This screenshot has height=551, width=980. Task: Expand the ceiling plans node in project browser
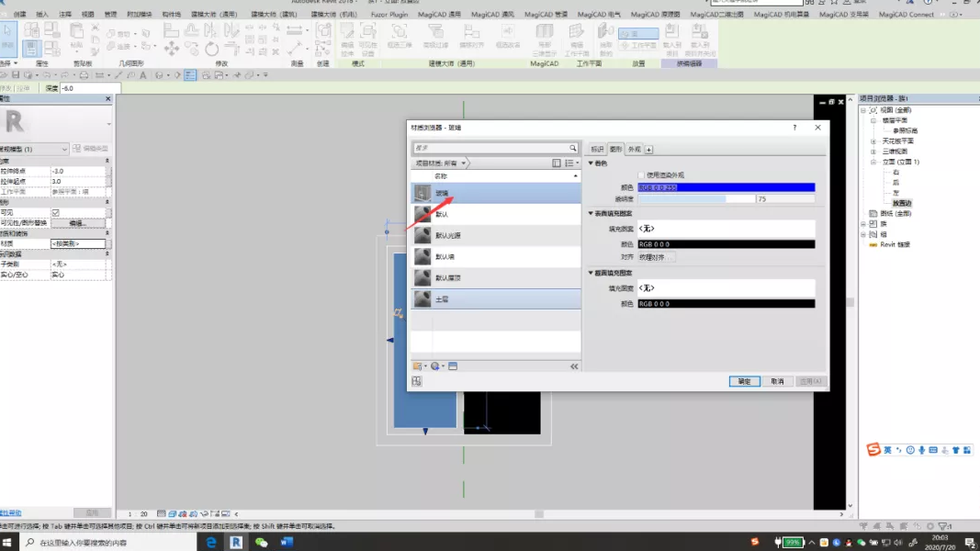pyautogui.click(x=873, y=141)
